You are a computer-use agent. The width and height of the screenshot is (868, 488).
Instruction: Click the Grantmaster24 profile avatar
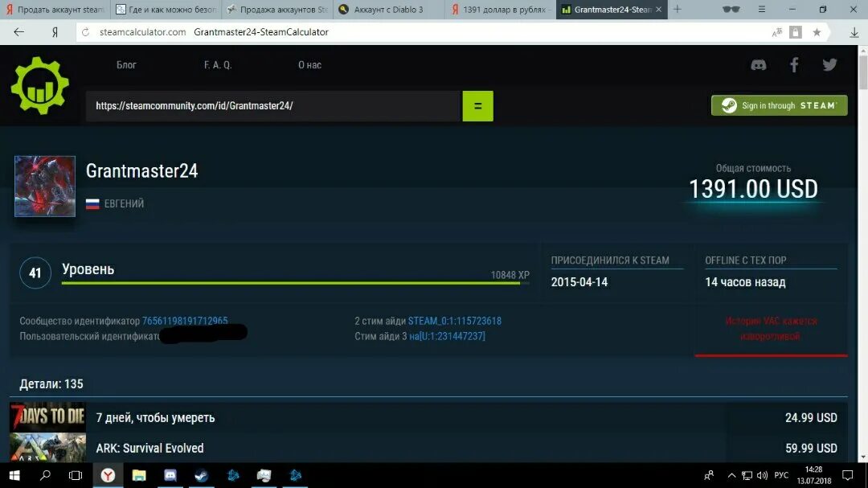(45, 187)
